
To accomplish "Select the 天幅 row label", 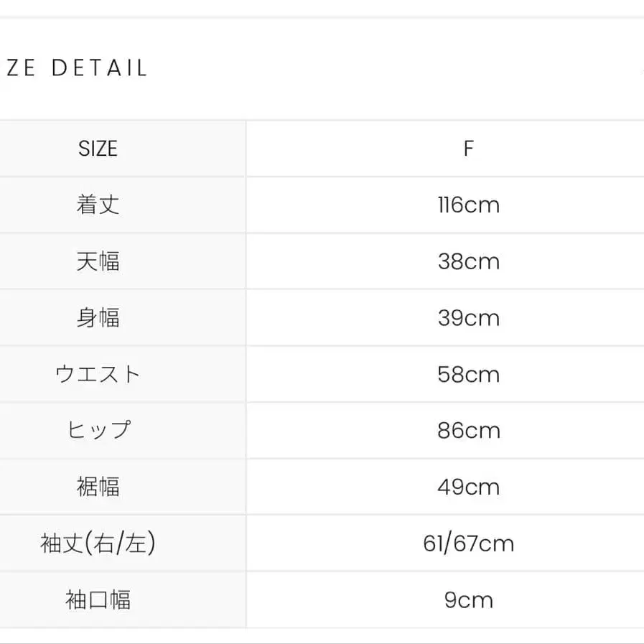I will pos(98,261).
